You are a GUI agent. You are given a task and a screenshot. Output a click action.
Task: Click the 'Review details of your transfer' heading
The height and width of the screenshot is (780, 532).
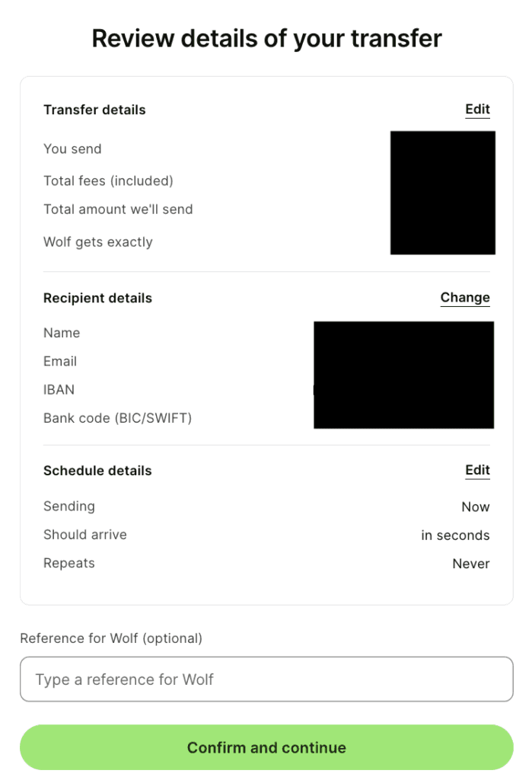tap(266, 38)
